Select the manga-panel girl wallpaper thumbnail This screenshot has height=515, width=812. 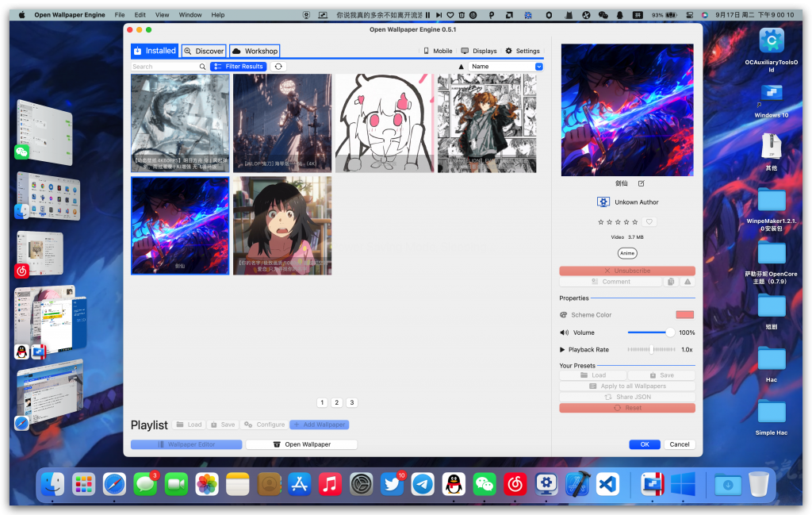coord(487,123)
